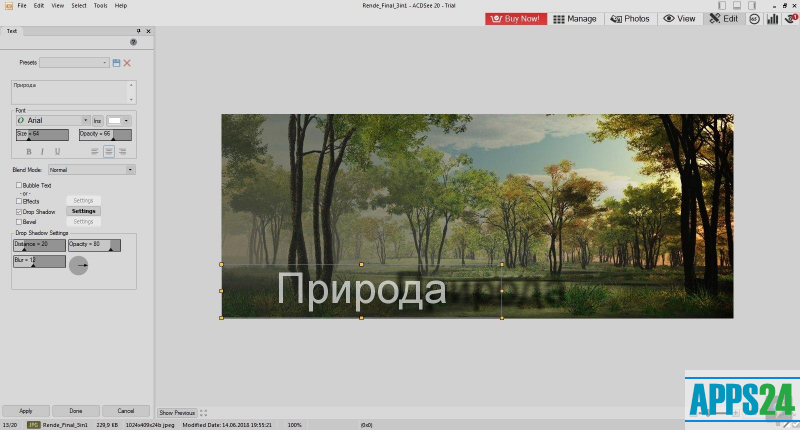Image resolution: width=800 pixels, height=430 pixels.
Task: Underline the text
Action: pos(57,152)
